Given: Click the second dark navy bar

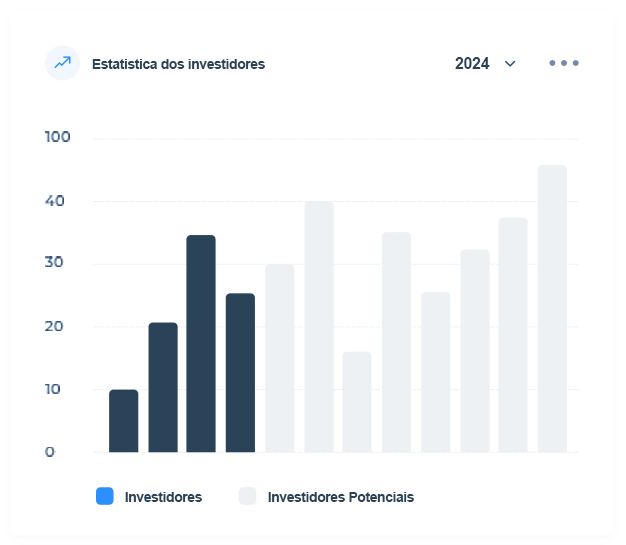Looking at the screenshot, I should pyautogui.click(x=163, y=387).
